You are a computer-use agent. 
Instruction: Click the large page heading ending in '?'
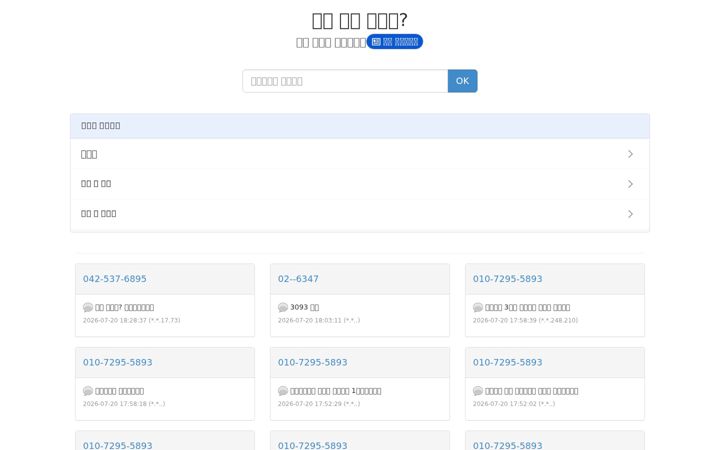point(360,21)
